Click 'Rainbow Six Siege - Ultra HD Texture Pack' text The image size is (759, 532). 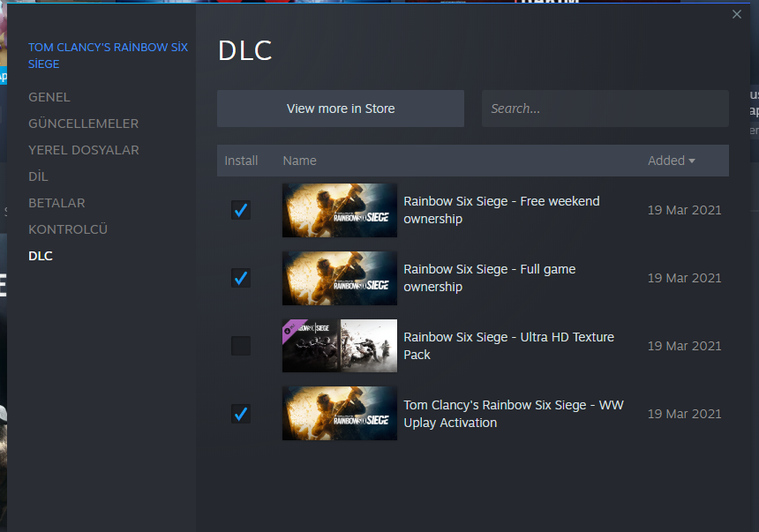(x=508, y=346)
